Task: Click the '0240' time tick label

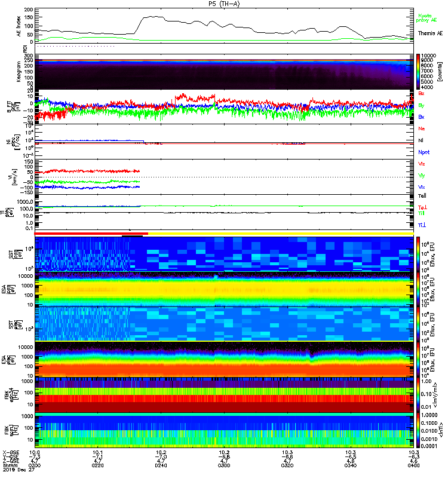Action: point(161,465)
